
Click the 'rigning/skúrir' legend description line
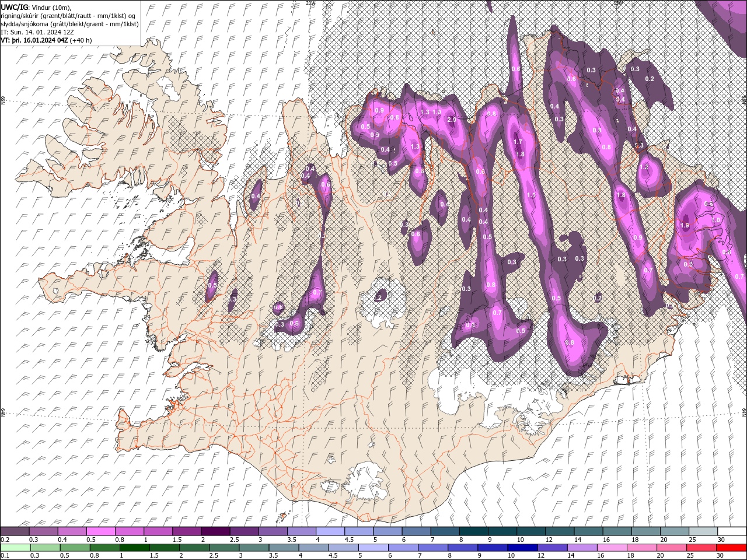coord(69,16)
